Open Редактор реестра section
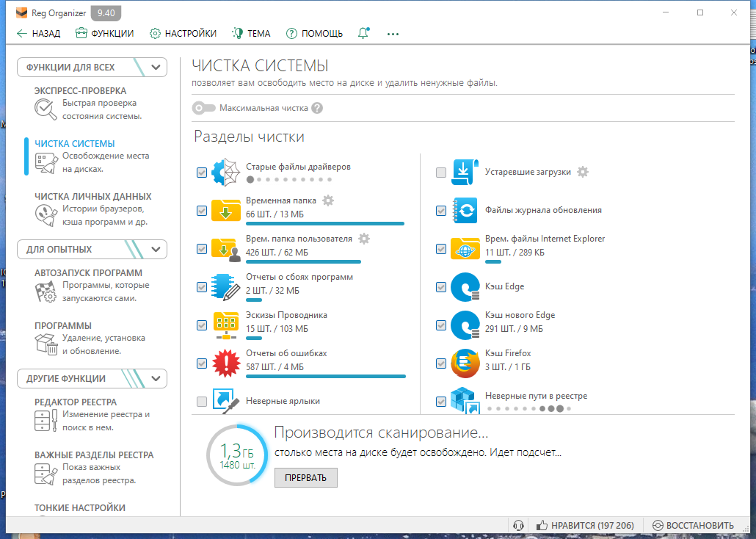 [92, 414]
